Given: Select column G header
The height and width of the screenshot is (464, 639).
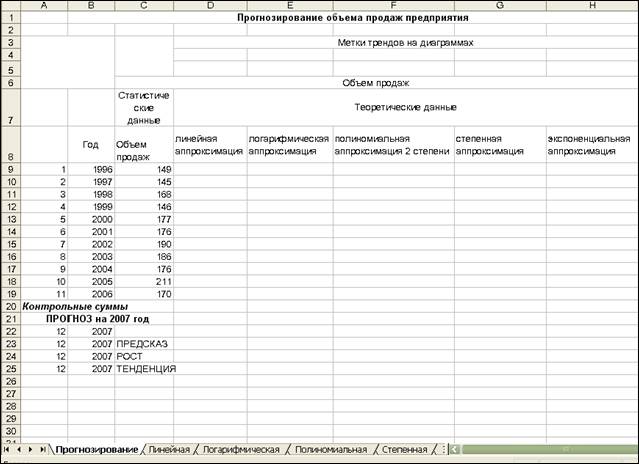Looking at the screenshot, I should 500,5.
